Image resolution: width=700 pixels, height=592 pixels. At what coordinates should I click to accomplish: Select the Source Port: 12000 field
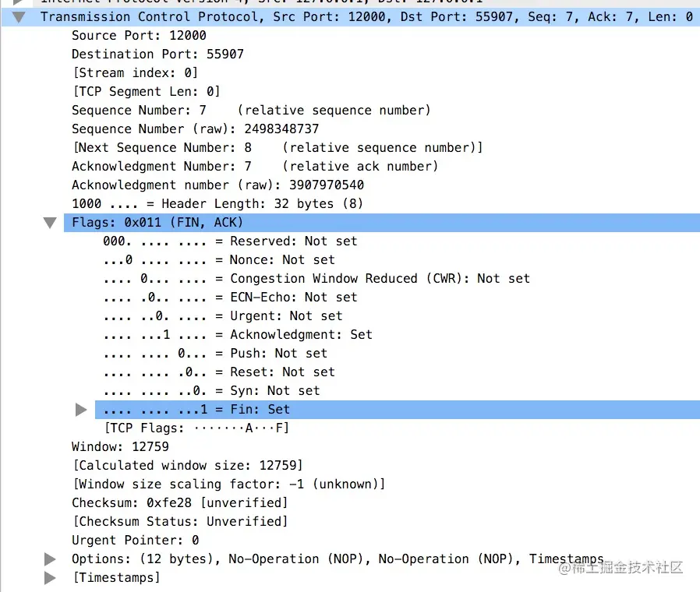[x=139, y=35]
